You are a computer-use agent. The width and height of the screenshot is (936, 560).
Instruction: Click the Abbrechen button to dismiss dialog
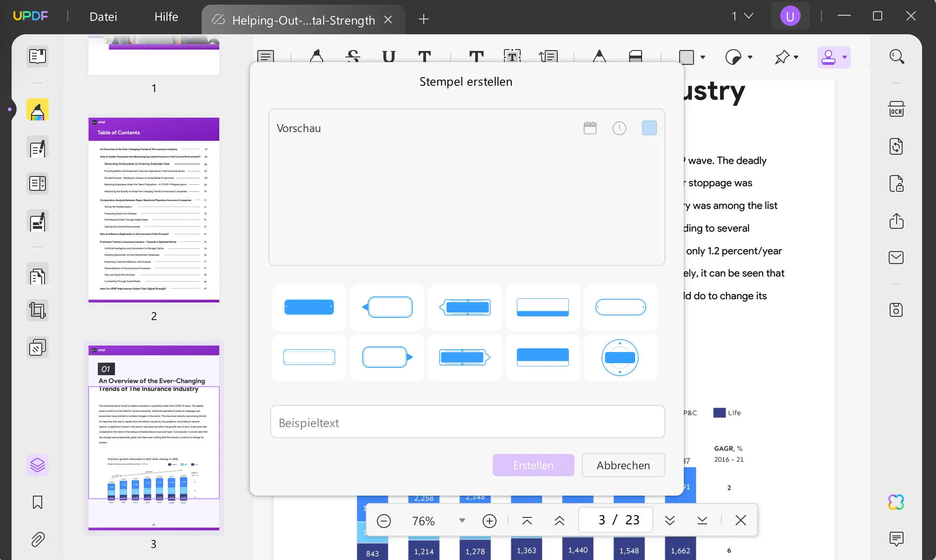click(x=623, y=465)
